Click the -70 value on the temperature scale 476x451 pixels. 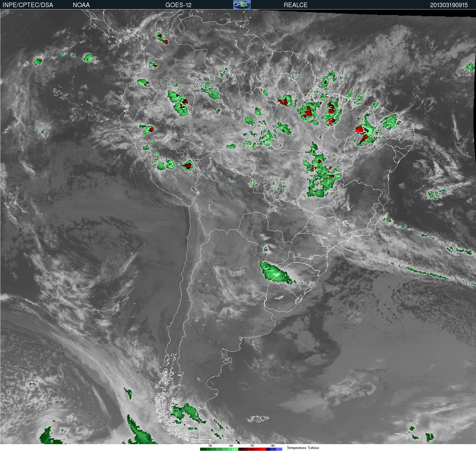pos(251,446)
